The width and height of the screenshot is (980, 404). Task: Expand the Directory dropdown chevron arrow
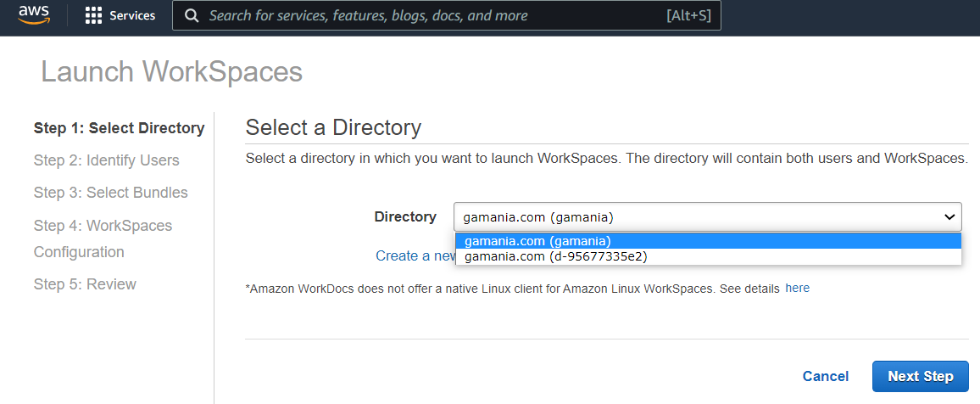949,217
